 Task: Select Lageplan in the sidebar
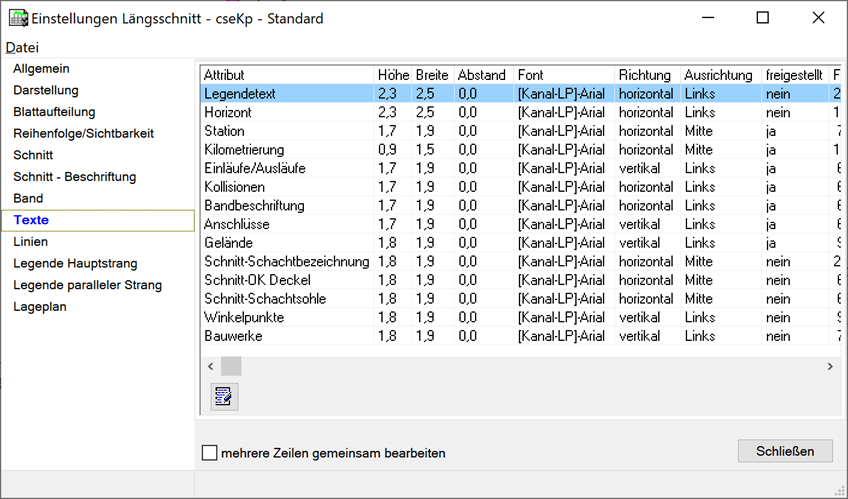click(x=39, y=307)
